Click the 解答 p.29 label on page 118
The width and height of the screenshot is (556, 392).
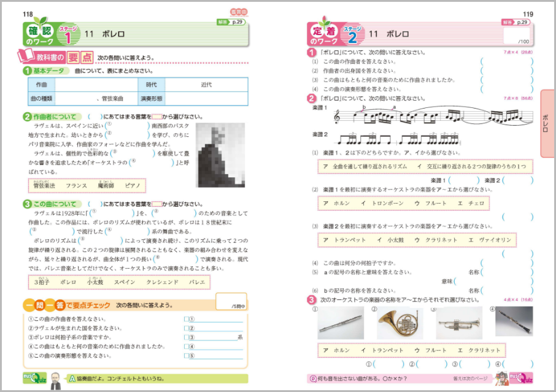point(231,22)
